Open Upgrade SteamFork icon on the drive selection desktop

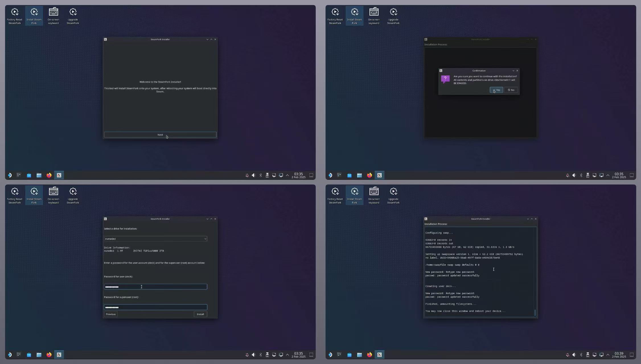73,196
